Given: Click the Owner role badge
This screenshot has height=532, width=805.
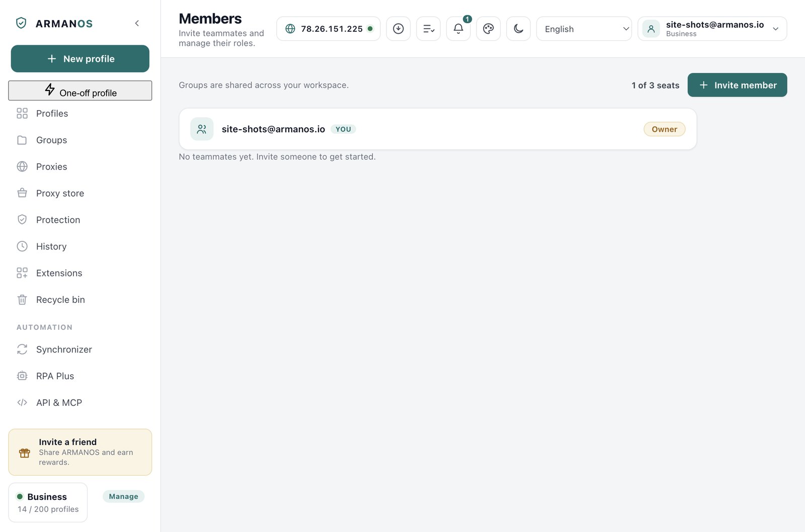Looking at the screenshot, I should click(665, 129).
